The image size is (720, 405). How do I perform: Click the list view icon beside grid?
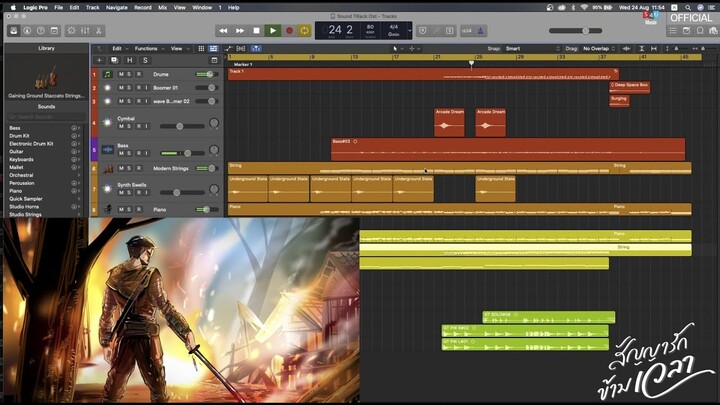(214, 48)
